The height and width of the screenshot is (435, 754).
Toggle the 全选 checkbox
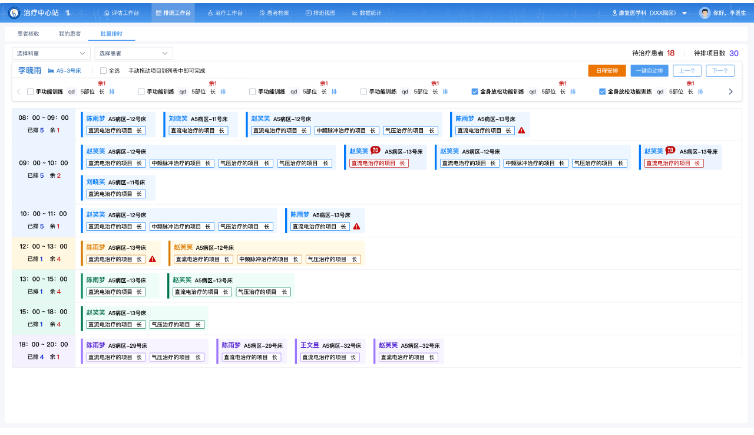coord(103,71)
